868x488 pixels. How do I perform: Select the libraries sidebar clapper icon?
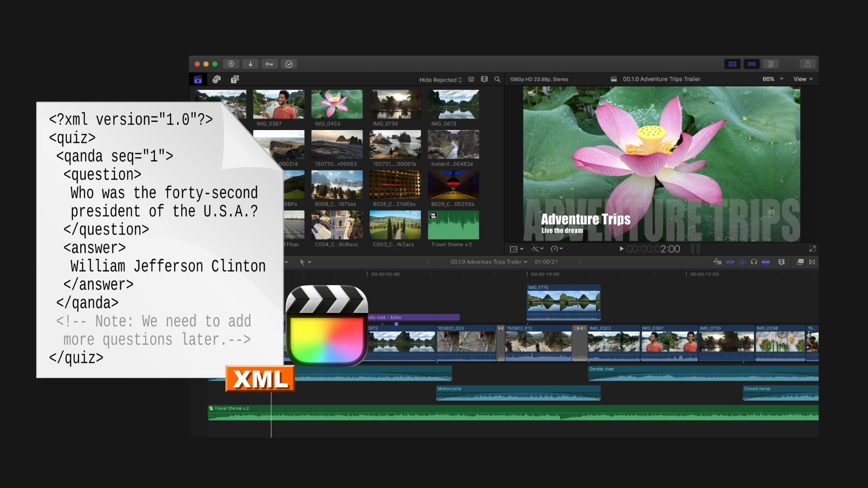click(198, 79)
